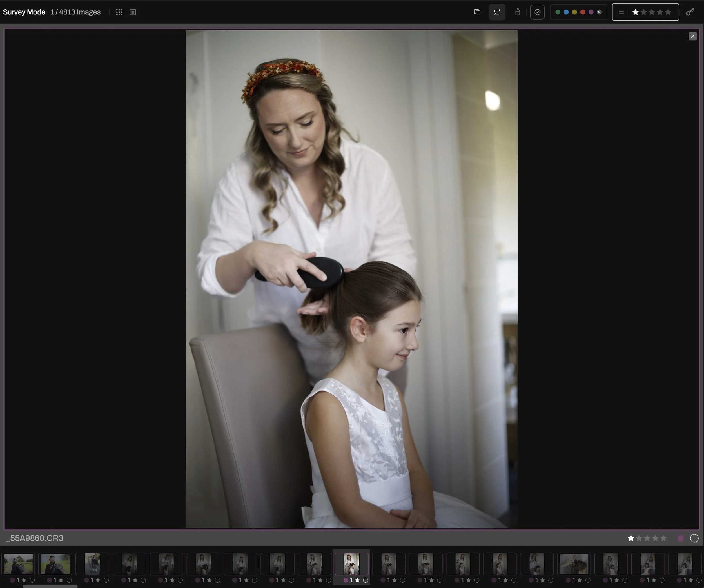Viewport: 704px width, 588px height.
Task: Select the close-up hair thumbnail in filmstrip
Action: (574, 564)
